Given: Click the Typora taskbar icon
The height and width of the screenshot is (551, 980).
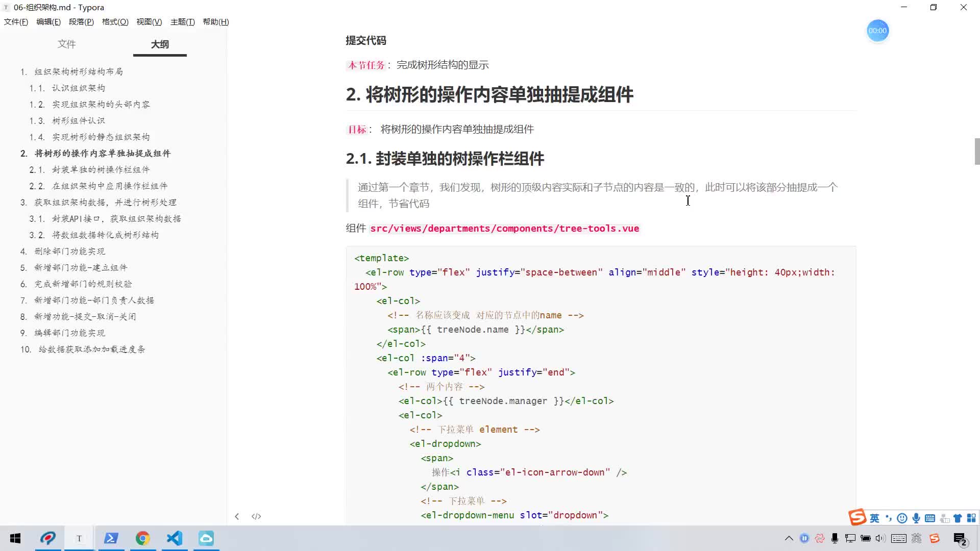Looking at the screenshot, I should (79, 538).
